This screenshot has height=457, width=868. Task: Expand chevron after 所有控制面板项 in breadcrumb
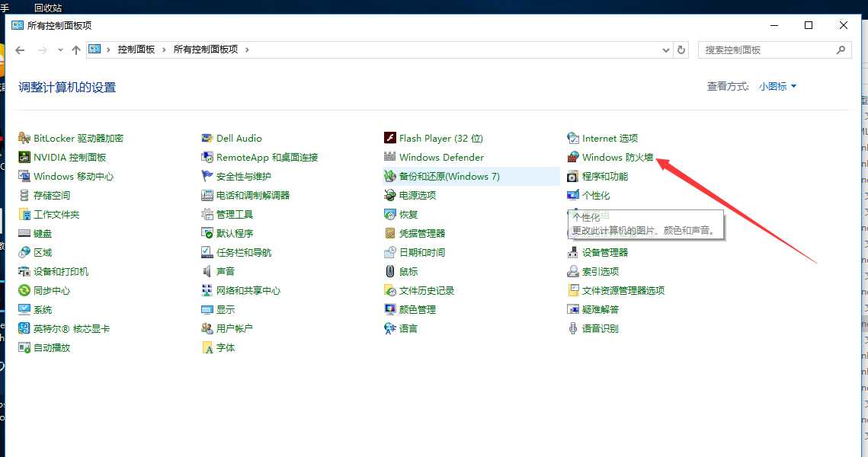(247, 50)
